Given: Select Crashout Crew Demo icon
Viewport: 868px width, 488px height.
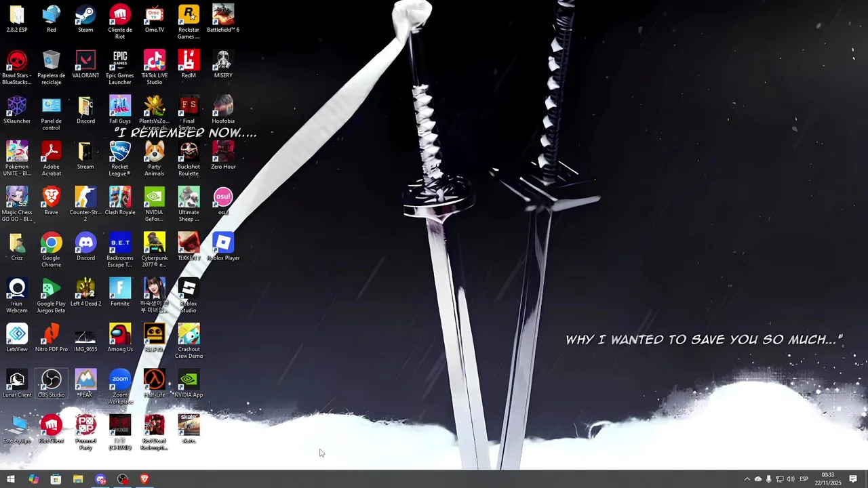Looking at the screenshot, I should pos(189,341).
